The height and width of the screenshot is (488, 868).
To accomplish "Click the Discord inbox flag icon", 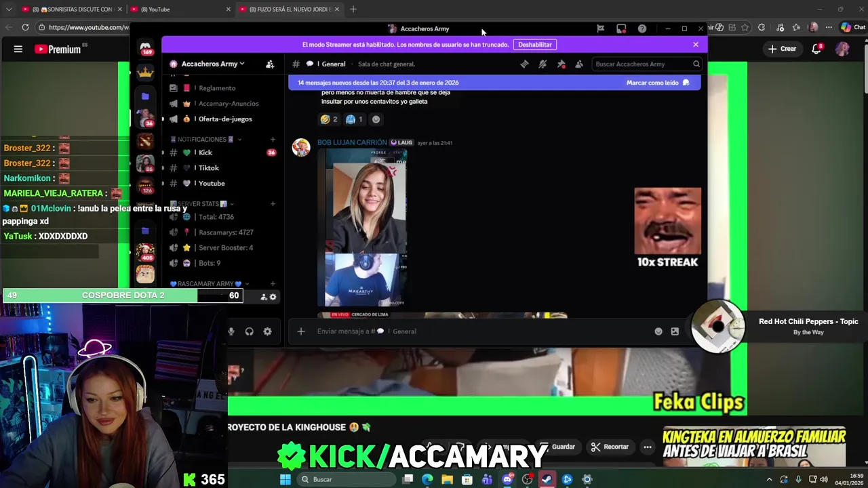I will click(x=600, y=28).
